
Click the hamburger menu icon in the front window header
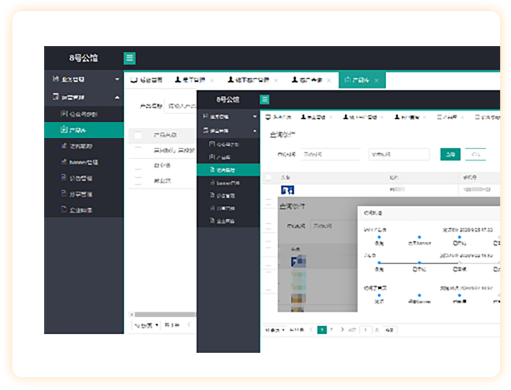(265, 99)
